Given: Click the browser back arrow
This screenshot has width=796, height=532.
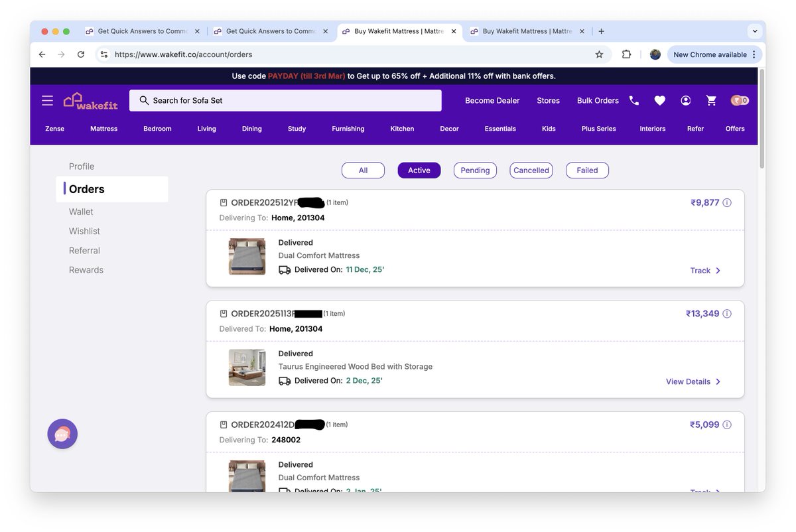Looking at the screenshot, I should tap(42, 54).
